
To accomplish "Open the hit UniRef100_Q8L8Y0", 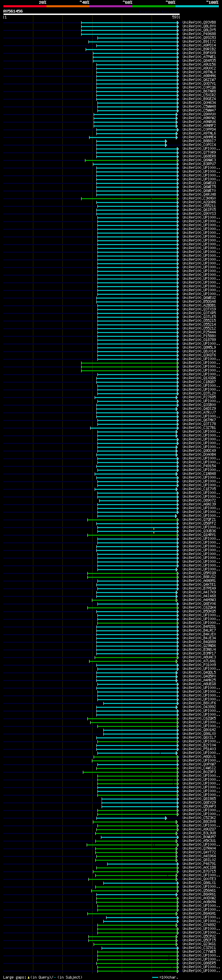I will pyautogui.click(x=199, y=26).
